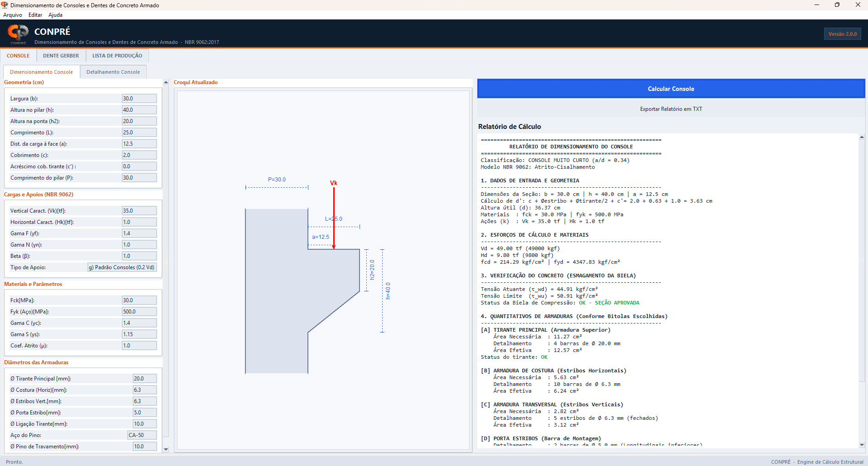Click the red Vk load label in sketch

(x=334, y=183)
